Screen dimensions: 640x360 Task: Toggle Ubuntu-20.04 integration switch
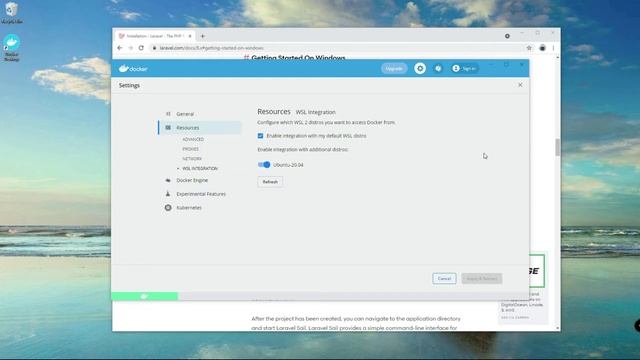point(264,164)
